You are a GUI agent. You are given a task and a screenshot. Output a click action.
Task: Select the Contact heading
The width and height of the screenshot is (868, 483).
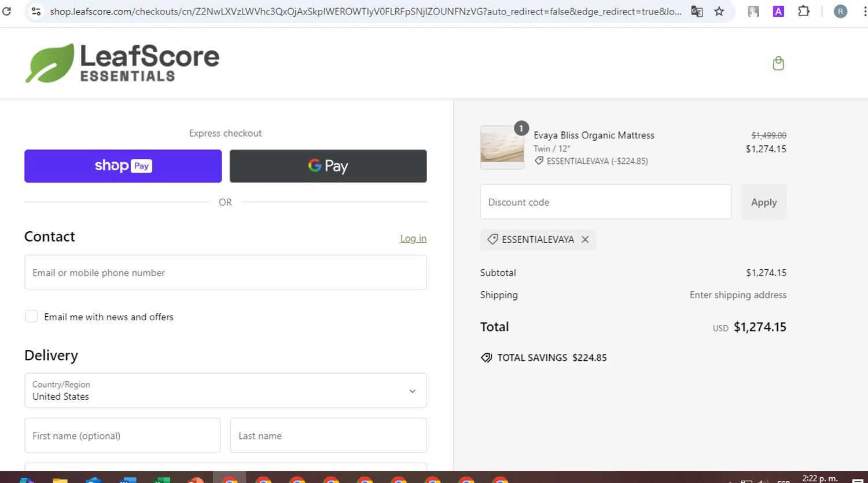tap(50, 236)
